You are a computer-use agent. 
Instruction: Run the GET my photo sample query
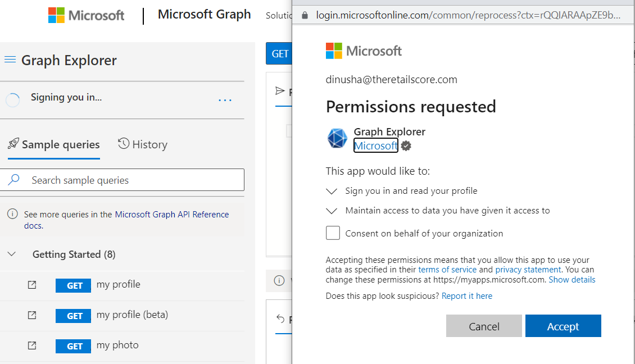click(x=73, y=346)
